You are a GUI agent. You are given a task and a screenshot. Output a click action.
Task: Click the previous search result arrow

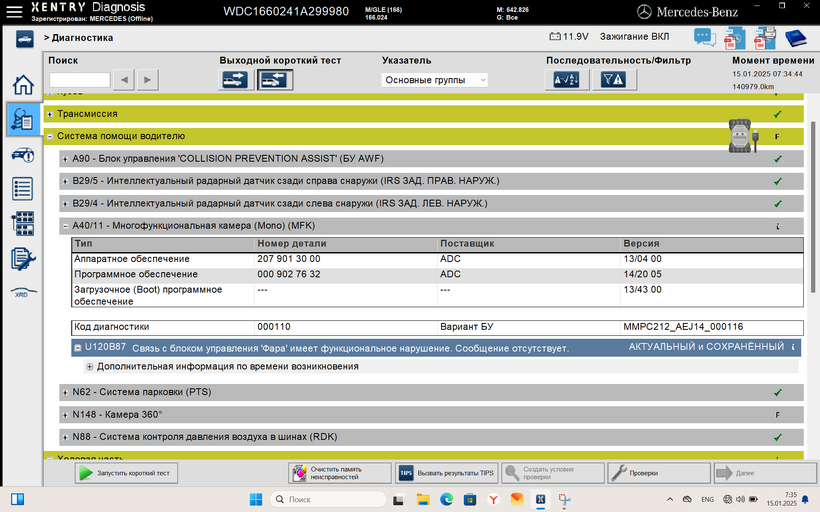pyautogui.click(x=124, y=80)
